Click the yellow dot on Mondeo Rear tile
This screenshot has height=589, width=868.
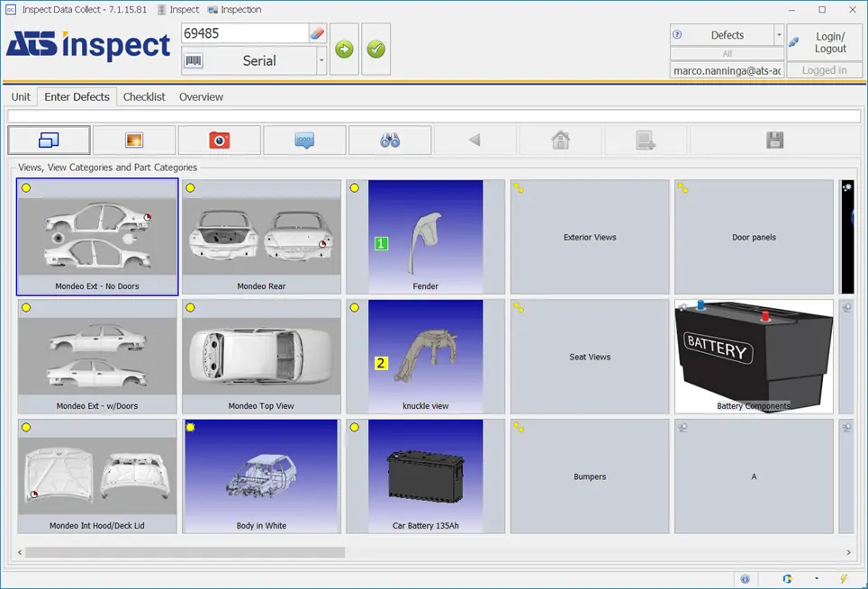(190, 187)
